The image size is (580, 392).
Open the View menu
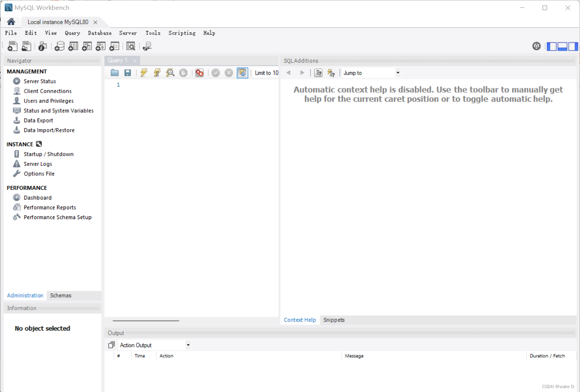(51, 33)
